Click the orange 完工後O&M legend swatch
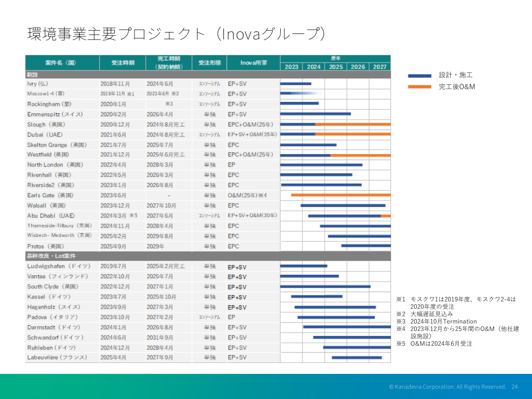This screenshot has height=399, width=532. tap(420, 87)
